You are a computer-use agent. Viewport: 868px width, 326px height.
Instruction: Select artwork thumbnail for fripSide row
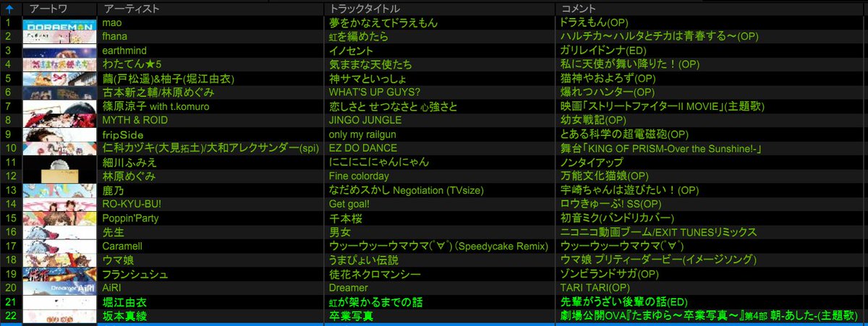[61, 135]
